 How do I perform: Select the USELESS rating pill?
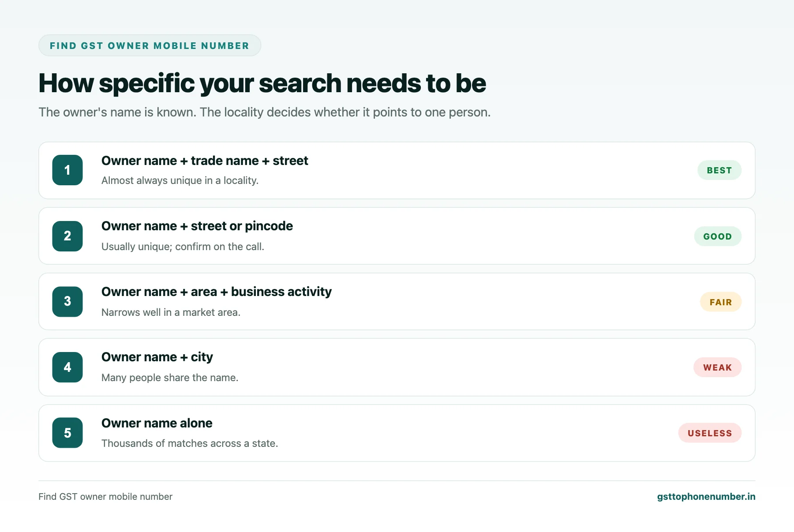[710, 433]
